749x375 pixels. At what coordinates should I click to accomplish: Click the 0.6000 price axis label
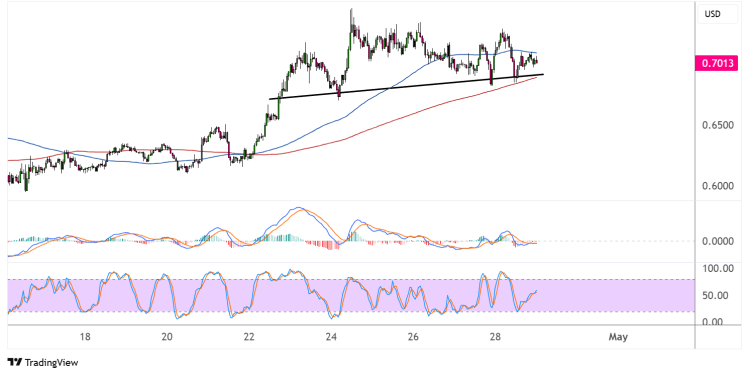point(717,186)
